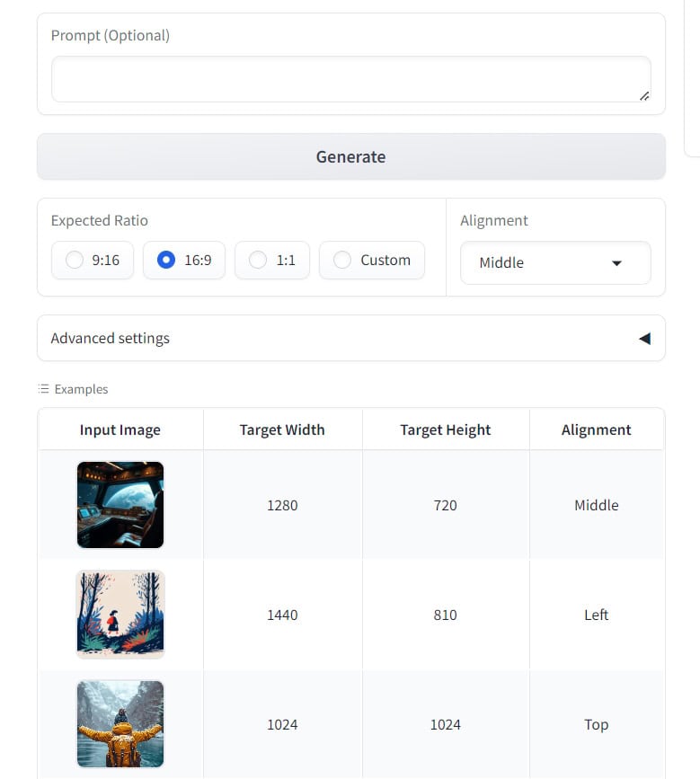Click the Alignment dropdown arrow
The height and width of the screenshot is (779, 700).
point(616,263)
